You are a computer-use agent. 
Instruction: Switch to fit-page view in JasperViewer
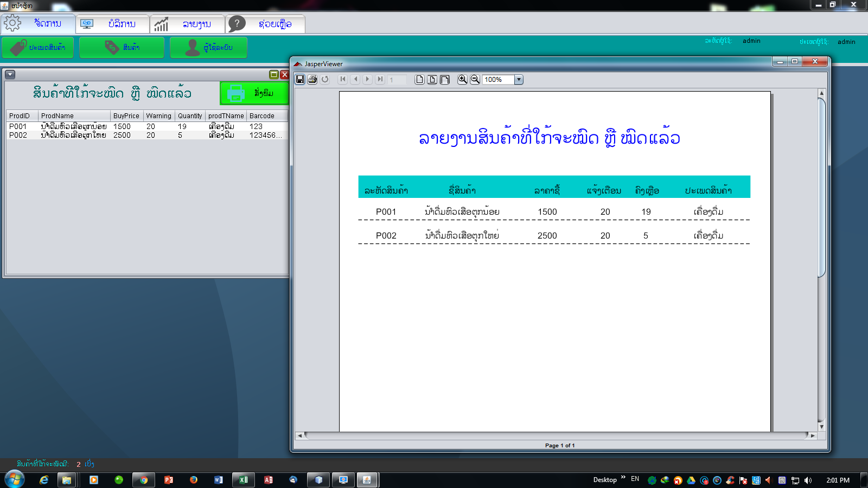tap(432, 79)
